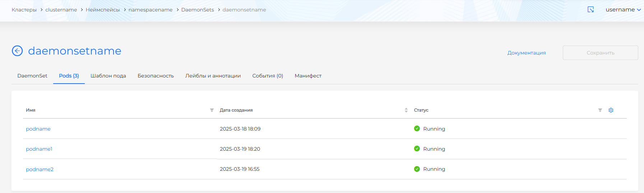
Task: Click the back arrow next to daemonsetname
Action: pyautogui.click(x=17, y=51)
